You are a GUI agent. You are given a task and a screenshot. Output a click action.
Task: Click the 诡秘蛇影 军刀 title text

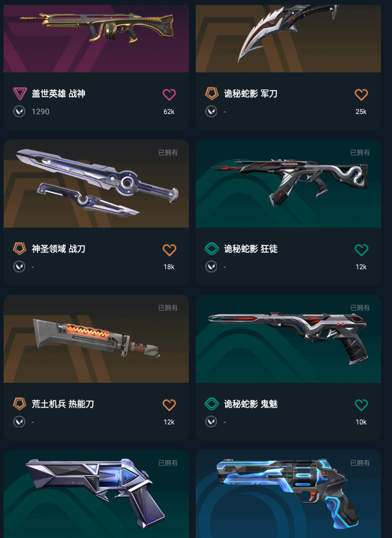251,93
